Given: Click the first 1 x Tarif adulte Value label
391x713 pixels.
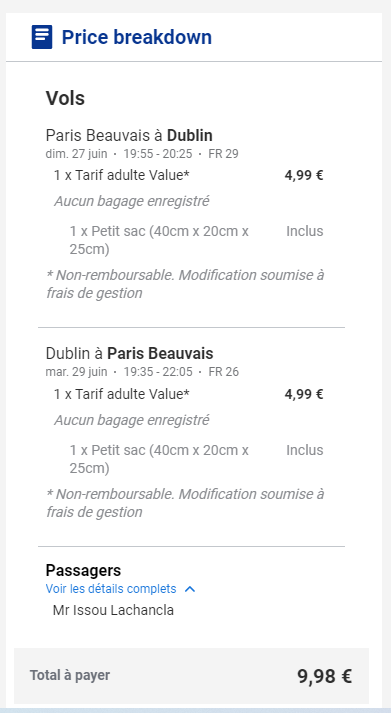Looking at the screenshot, I should (x=121, y=176).
